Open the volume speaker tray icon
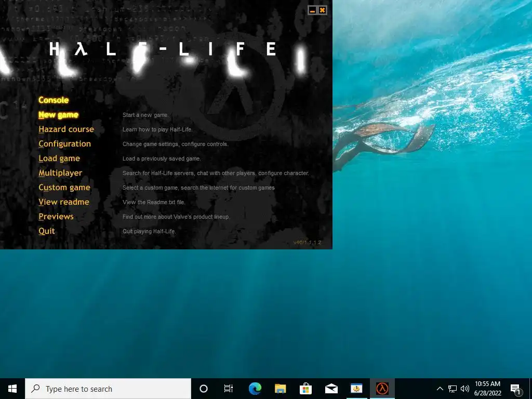The width and height of the screenshot is (532, 399). pos(465,389)
